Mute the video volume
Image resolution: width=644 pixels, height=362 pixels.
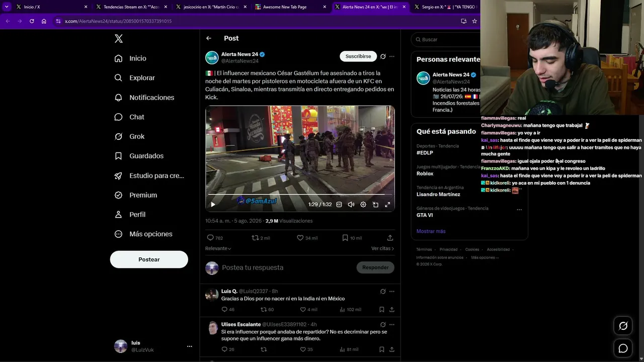click(x=351, y=205)
